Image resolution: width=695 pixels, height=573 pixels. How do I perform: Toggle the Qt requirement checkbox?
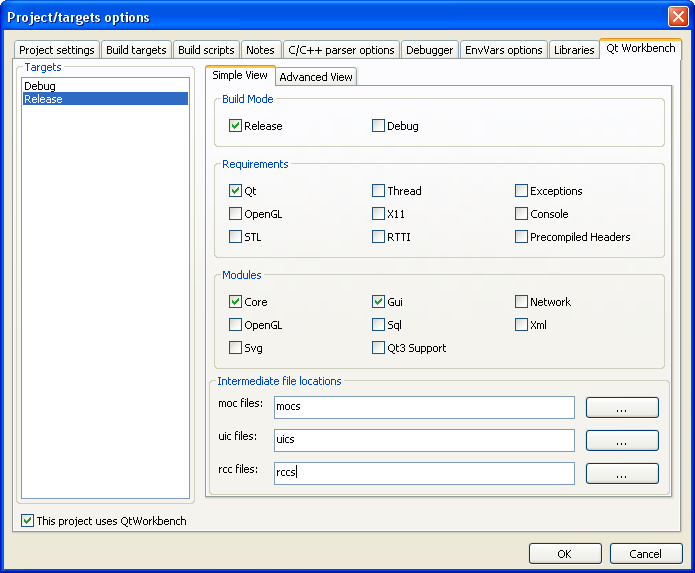click(235, 190)
